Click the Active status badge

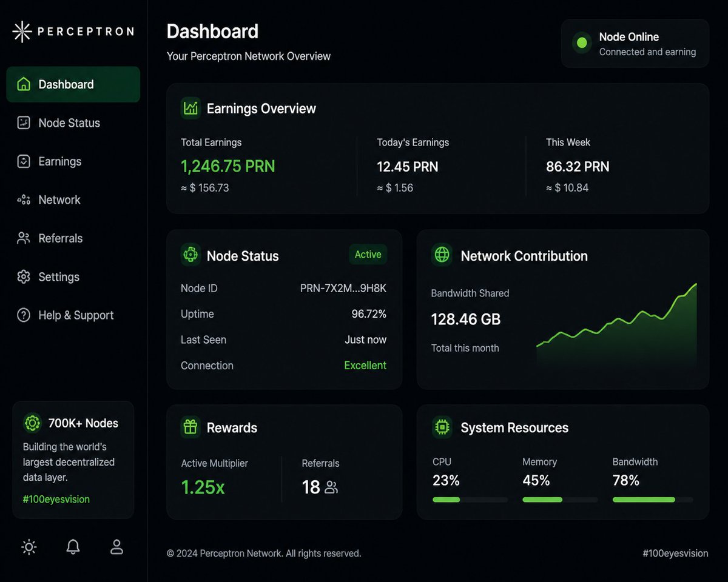368,255
